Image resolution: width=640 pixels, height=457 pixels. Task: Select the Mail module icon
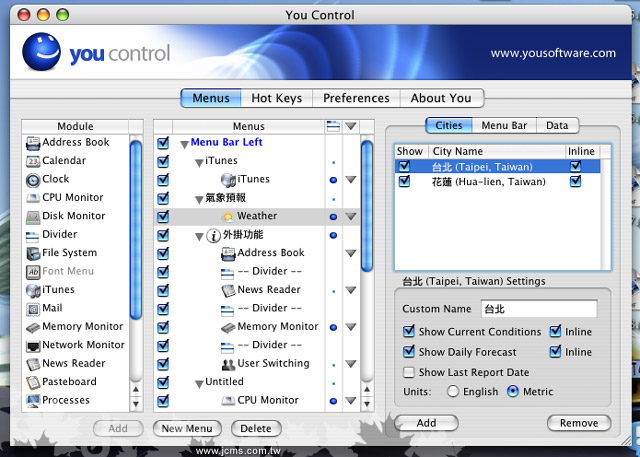(33, 309)
